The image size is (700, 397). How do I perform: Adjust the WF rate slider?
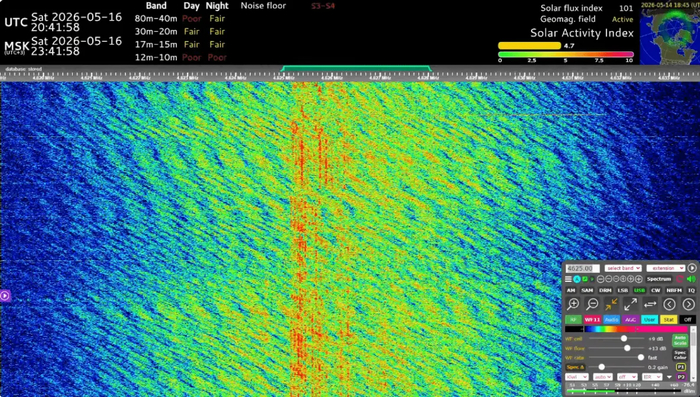[x=617, y=357]
